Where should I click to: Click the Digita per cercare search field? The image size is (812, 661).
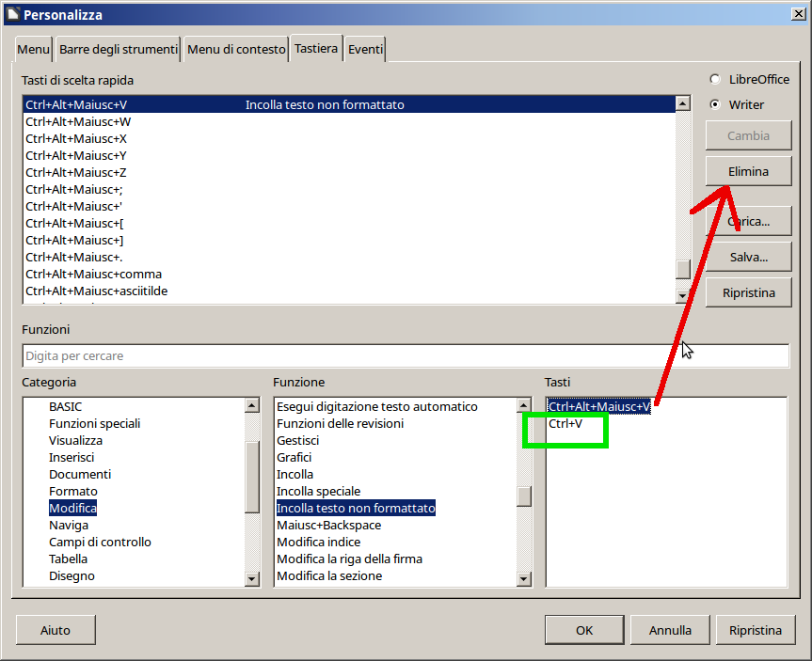(x=406, y=356)
